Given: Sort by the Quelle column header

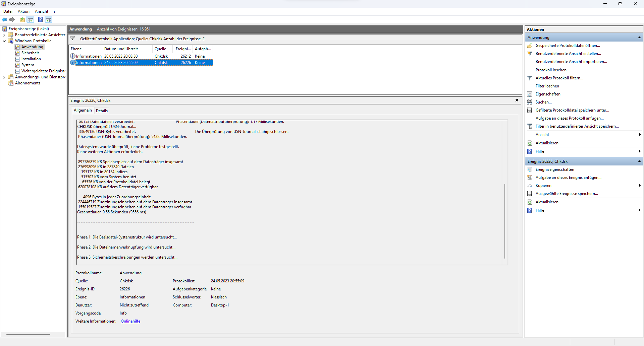Looking at the screenshot, I should [163, 49].
